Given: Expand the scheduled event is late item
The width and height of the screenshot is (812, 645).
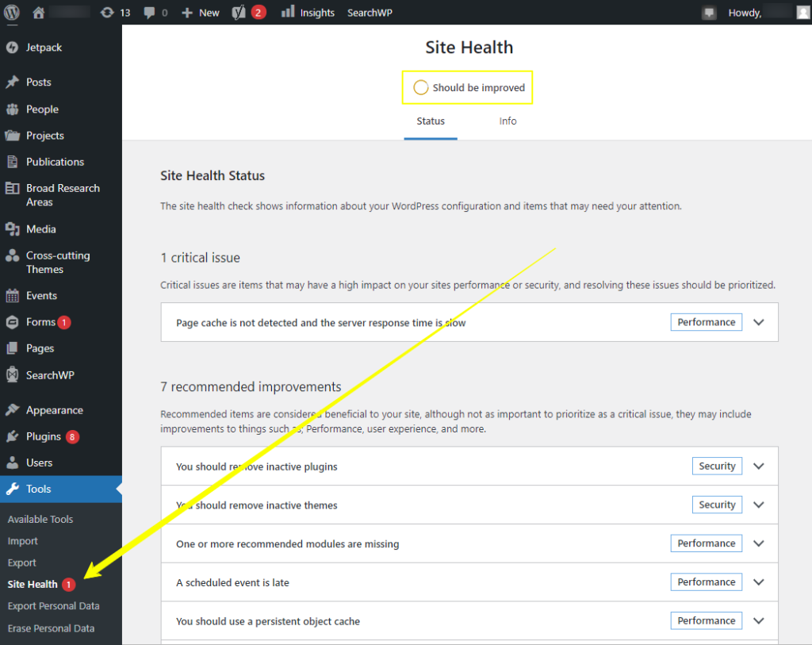Looking at the screenshot, I should [x=758, y=582].
